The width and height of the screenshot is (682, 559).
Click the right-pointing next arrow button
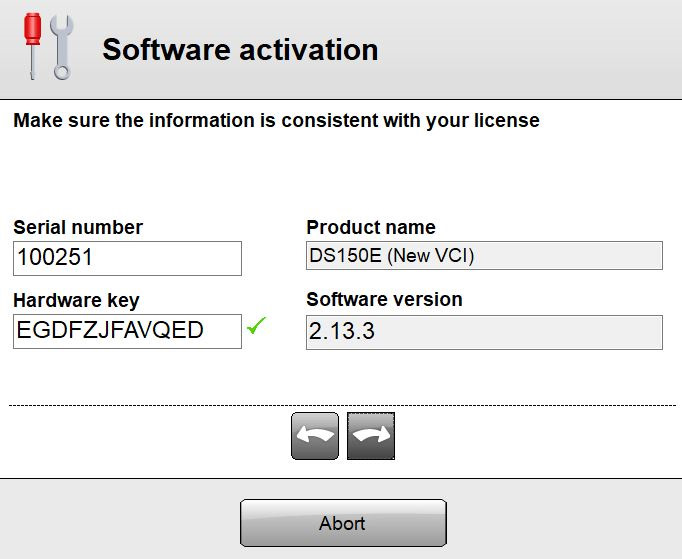(371, 436)
